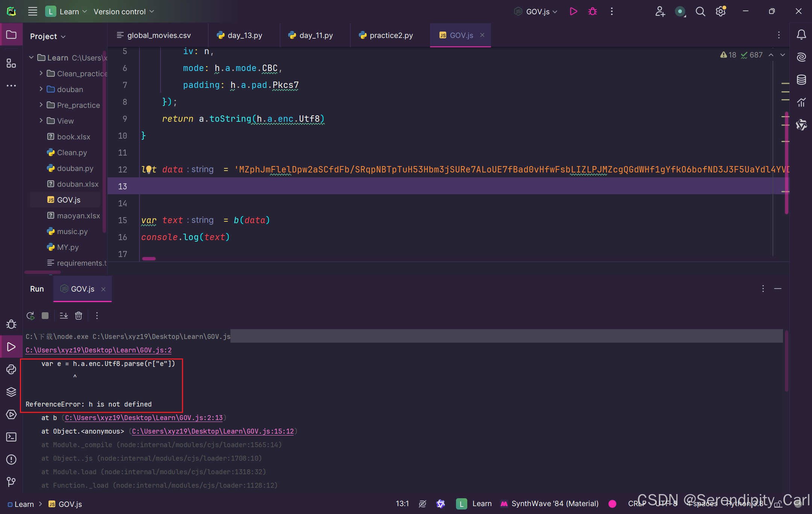Rerun the program from the console toolbar

point(30,316)
